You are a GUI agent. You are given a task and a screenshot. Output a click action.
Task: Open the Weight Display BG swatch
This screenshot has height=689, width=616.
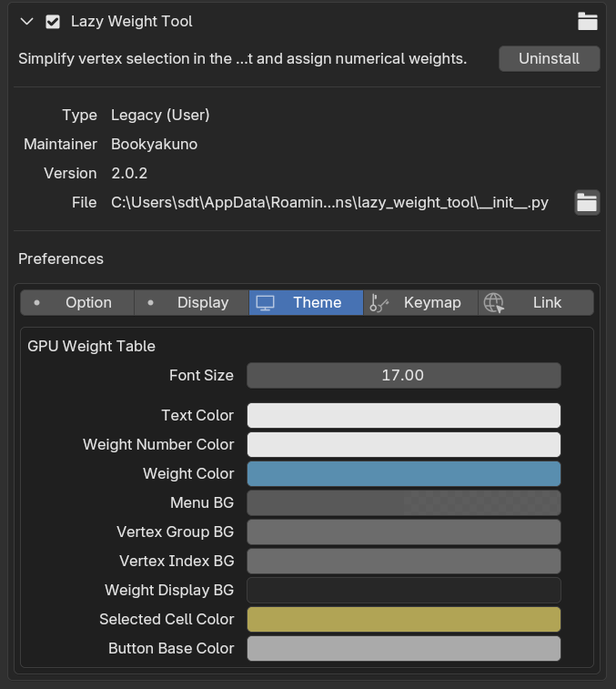click(403, 590)
